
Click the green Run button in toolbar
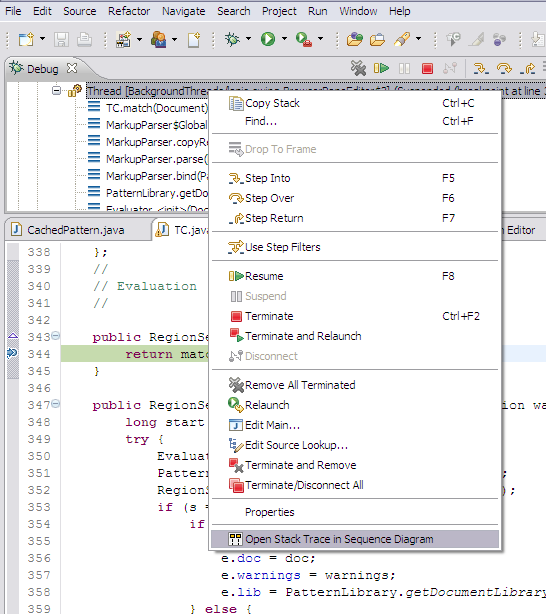[x=268, y=39]
